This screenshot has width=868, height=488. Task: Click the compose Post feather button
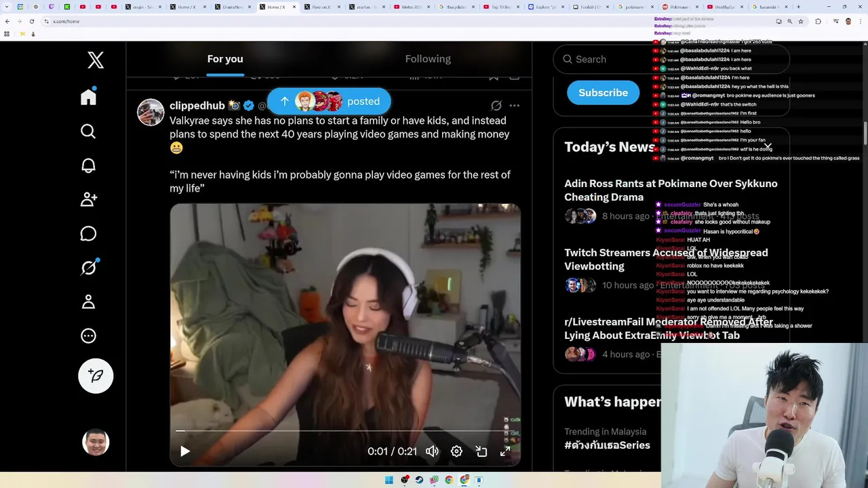96,376
